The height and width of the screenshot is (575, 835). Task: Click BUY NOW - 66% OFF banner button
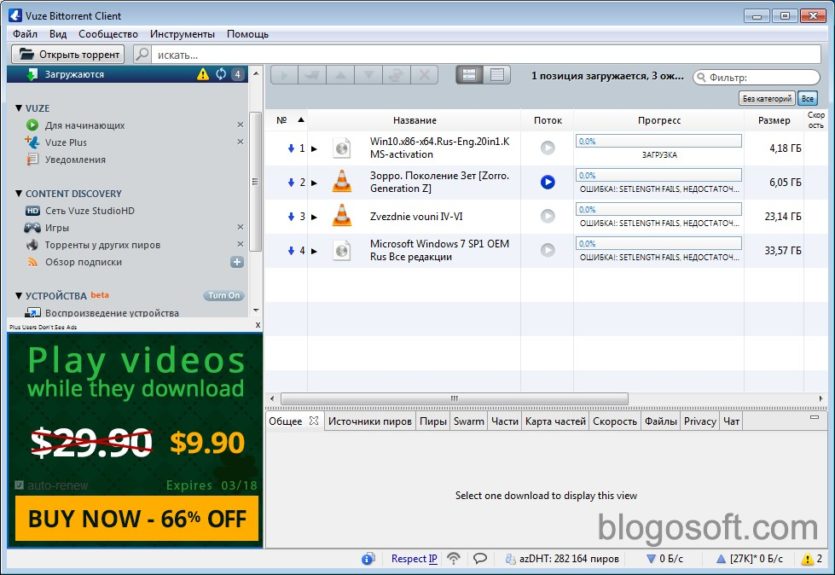pyautogui.click(x=137, y=519)
